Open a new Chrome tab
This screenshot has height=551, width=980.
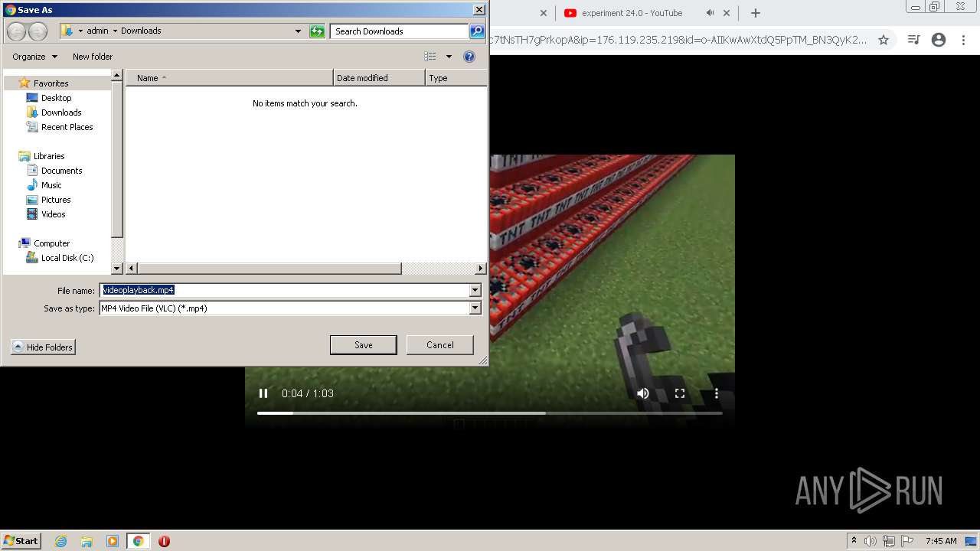point(756,13)
